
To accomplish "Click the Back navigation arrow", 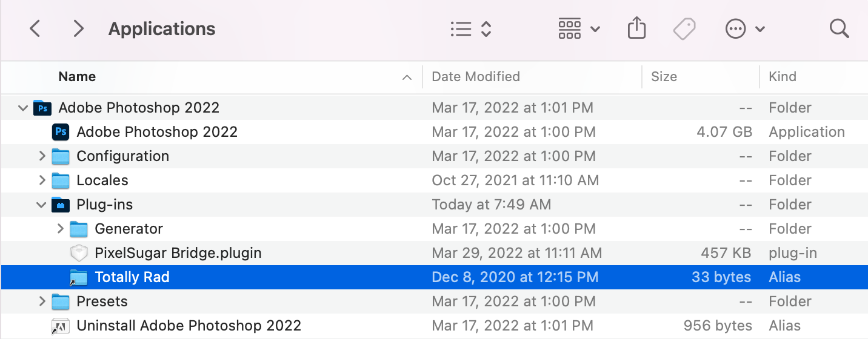I will [x=35, y=28].
